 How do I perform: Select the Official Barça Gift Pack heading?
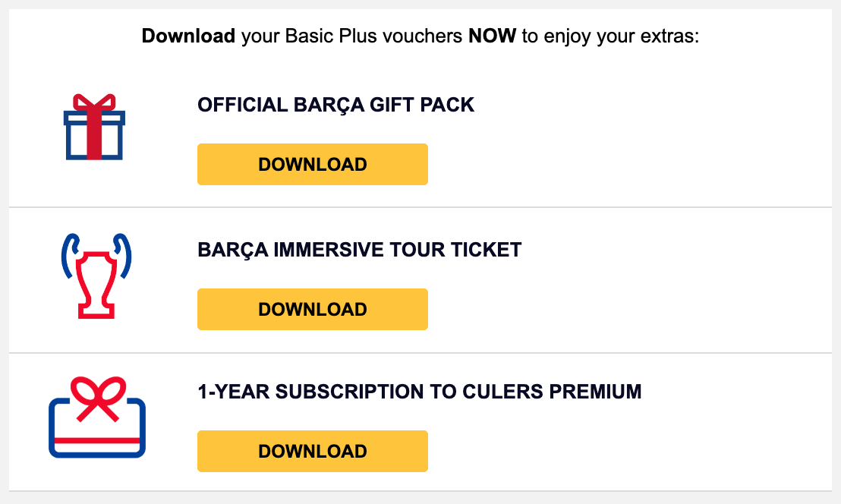tap(335, 105)
